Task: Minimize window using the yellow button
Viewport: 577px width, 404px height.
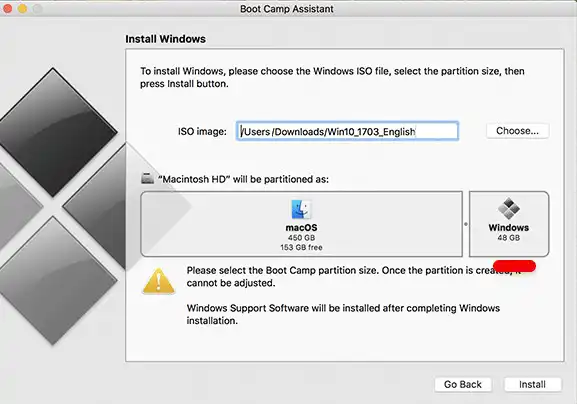Action: [x=22, y=8]
